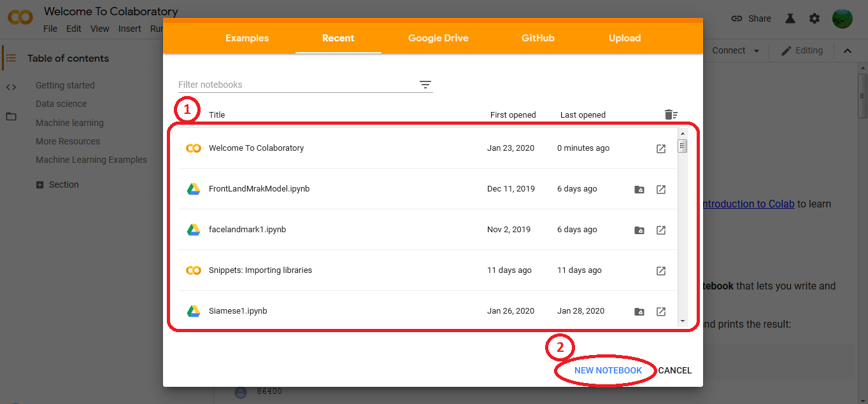Open Siamese1.ipynb in new tab icon
The image size is (868, 404).
click(x=661, y=312)
